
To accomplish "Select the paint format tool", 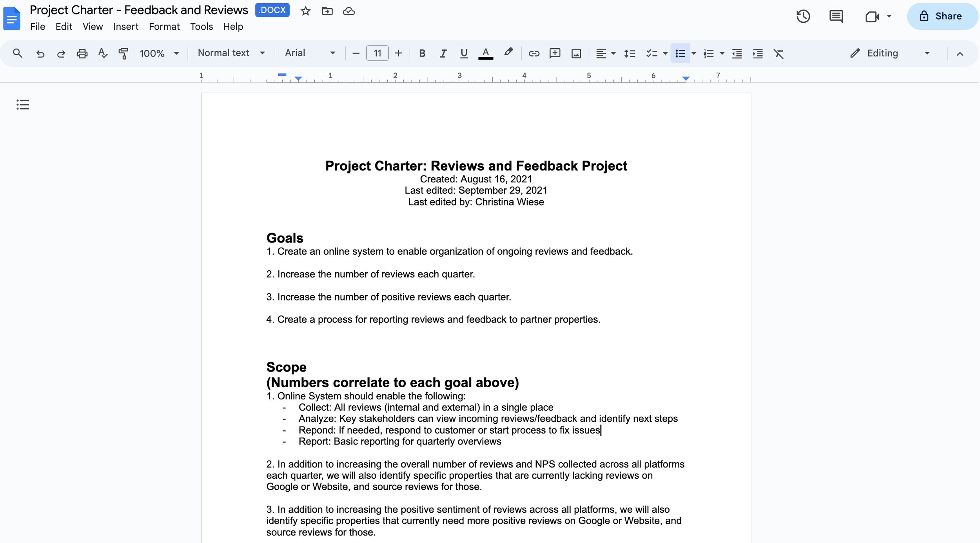I will 123,53.
